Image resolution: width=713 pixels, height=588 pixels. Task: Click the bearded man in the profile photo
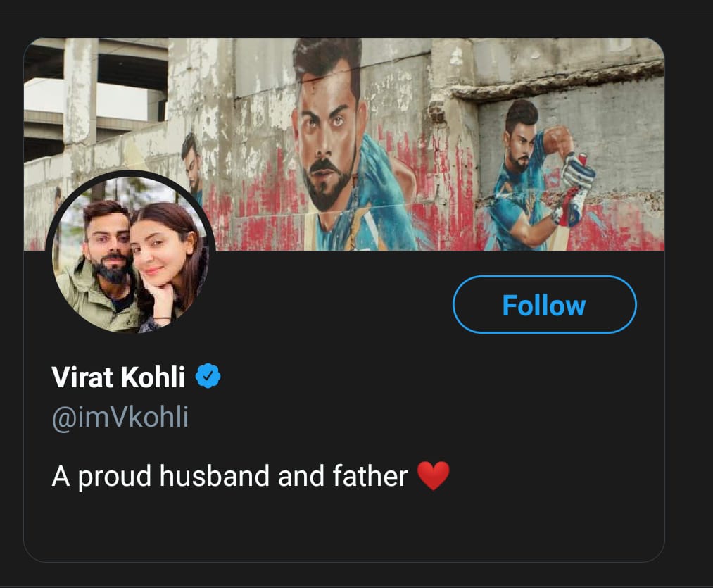point(104,239)
